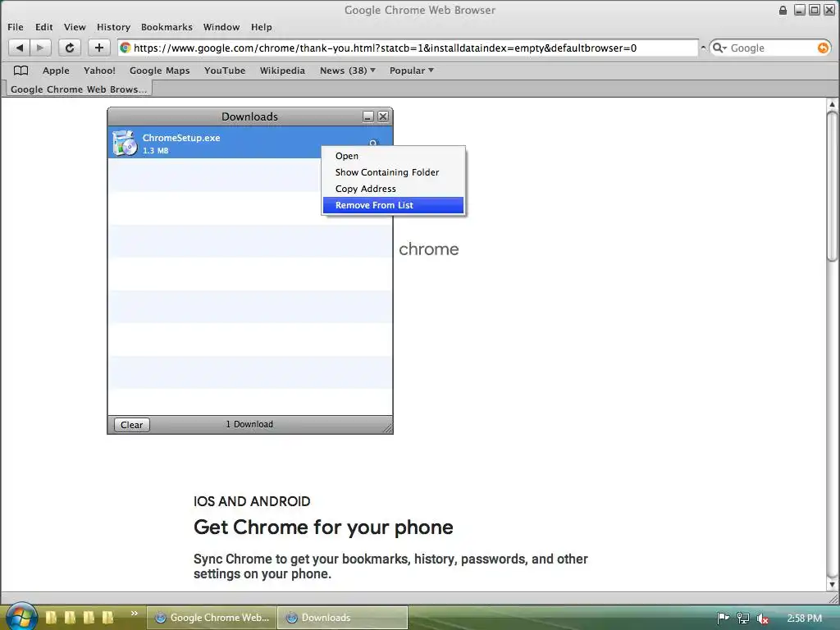Open the bookmarks book icon

point(21,71)
